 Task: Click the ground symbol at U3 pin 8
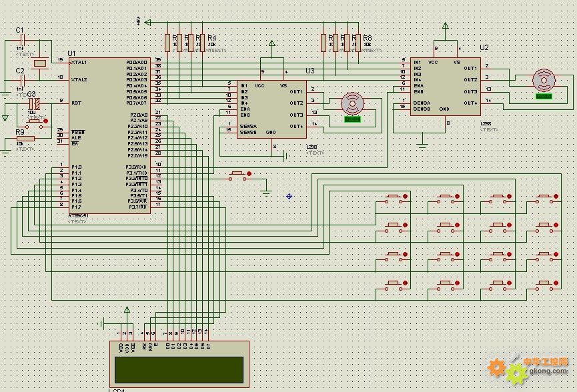pyautogui.click(x=286, y=156)
